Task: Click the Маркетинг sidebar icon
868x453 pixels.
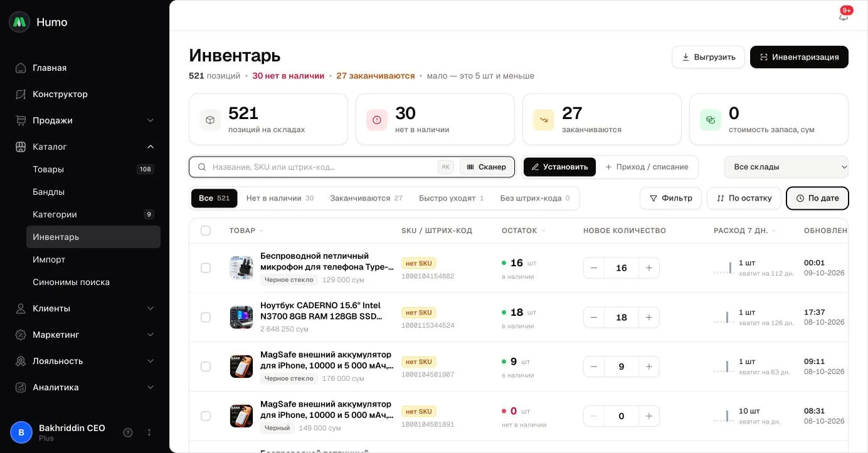Action: (x=21, y=335)
